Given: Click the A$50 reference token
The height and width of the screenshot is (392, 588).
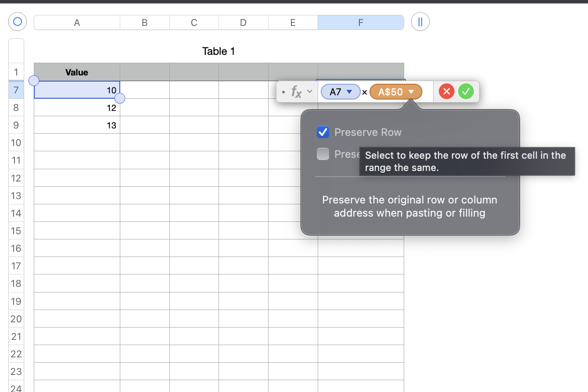Looking at the screenshot, I should pyautogui.click(x=392, y=92).
